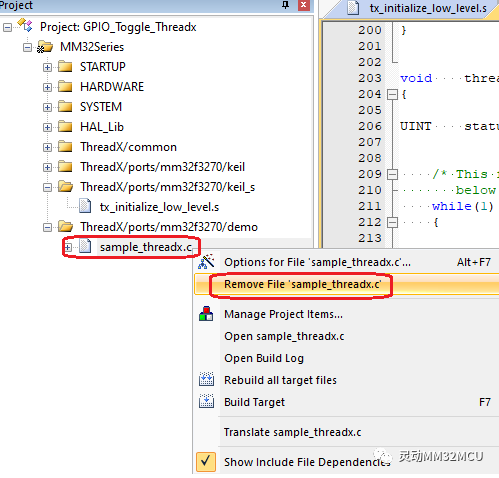
Task: Toggle Show Include File Dependencies checkmark
Action: tap(206, 461)
